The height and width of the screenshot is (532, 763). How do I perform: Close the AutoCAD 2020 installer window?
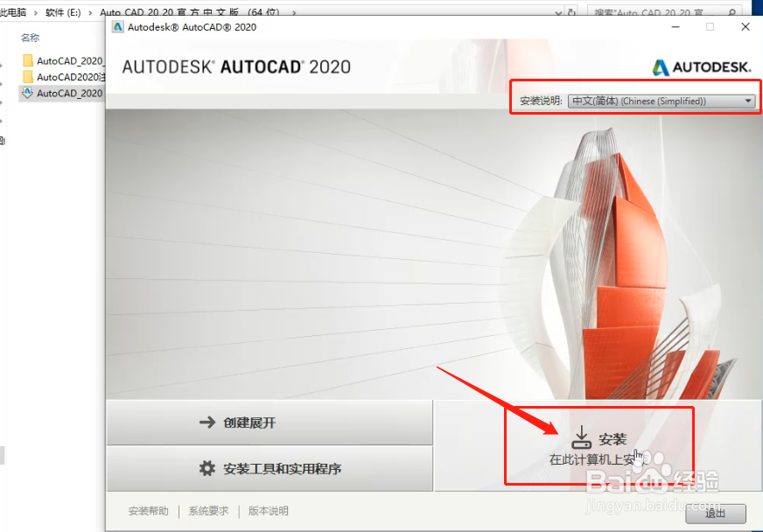[745, 27]
